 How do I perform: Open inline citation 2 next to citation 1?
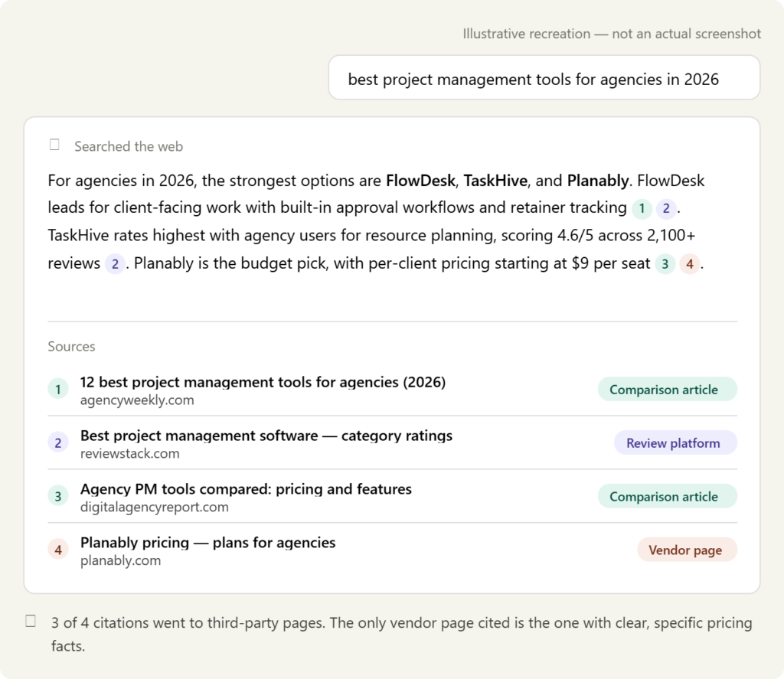(666, 208)
